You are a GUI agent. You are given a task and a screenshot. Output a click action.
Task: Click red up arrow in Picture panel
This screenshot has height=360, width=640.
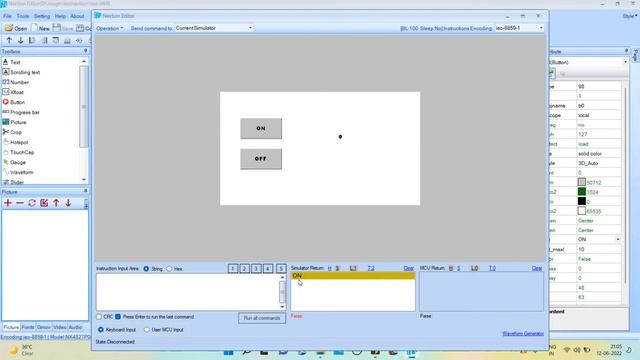(56, 203)
